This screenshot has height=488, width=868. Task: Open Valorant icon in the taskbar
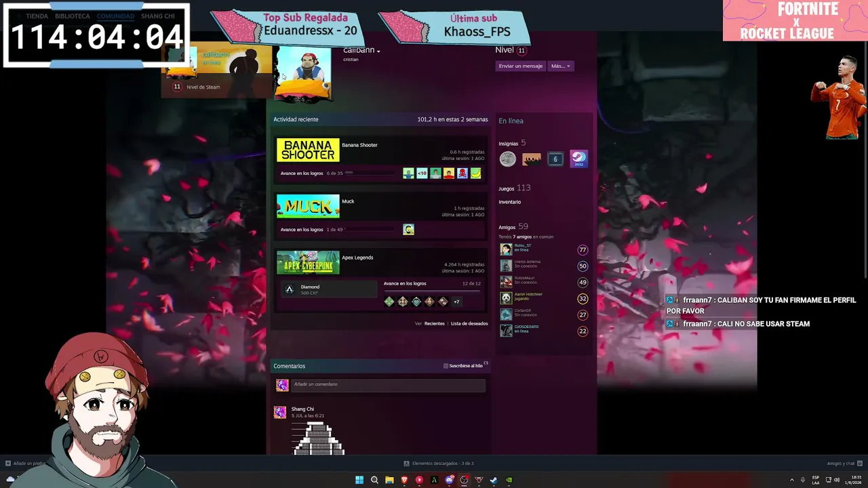click(479, 480)
